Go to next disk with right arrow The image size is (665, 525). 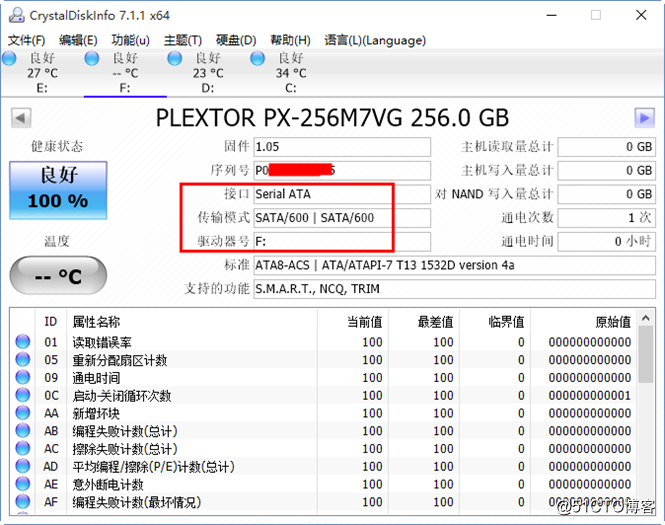[x=644, y=117]
